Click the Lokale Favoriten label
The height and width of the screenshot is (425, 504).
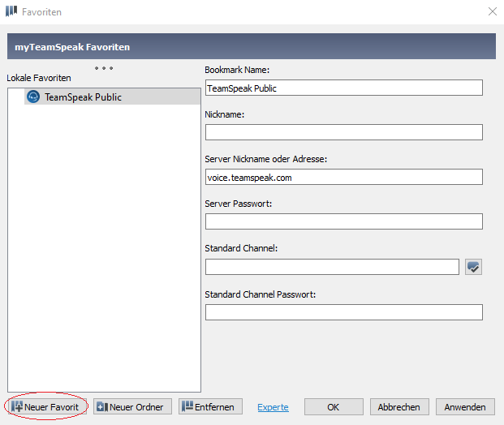coord(39,78)
